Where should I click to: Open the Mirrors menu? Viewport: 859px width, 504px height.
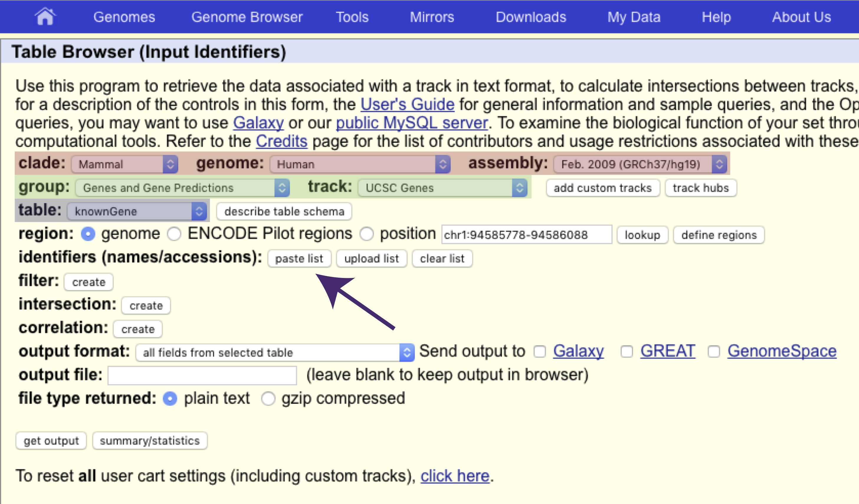432,17
